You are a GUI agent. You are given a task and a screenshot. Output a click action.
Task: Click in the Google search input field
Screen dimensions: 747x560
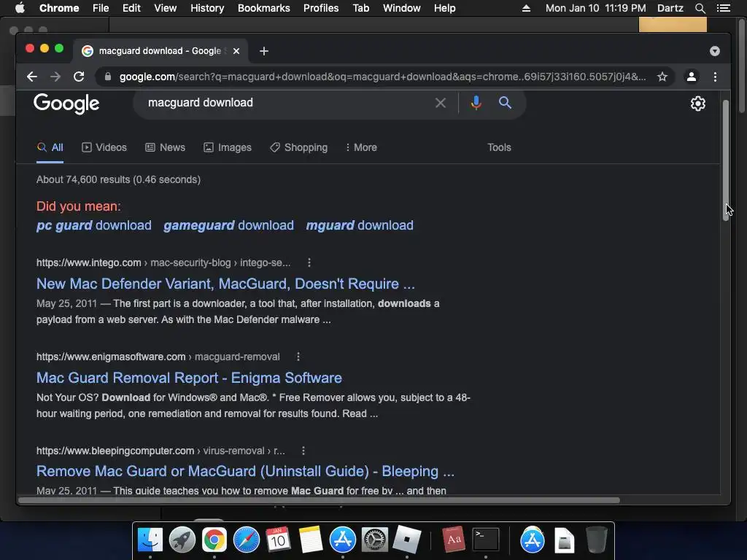coord(286,102)
